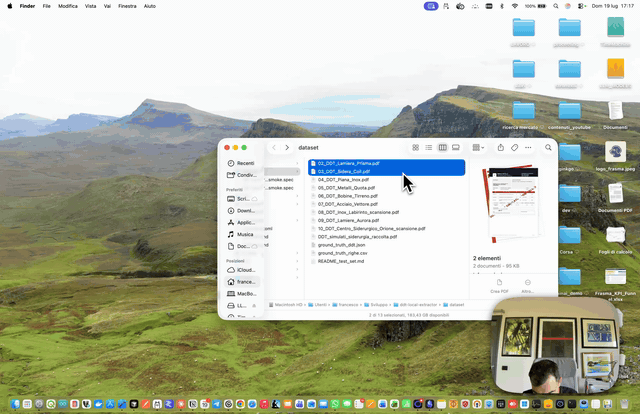Image resolution: width=640 pixels, height=414 pixels.
Task: Eject the LL... volume in sidebar
Action: coord(254,305)
